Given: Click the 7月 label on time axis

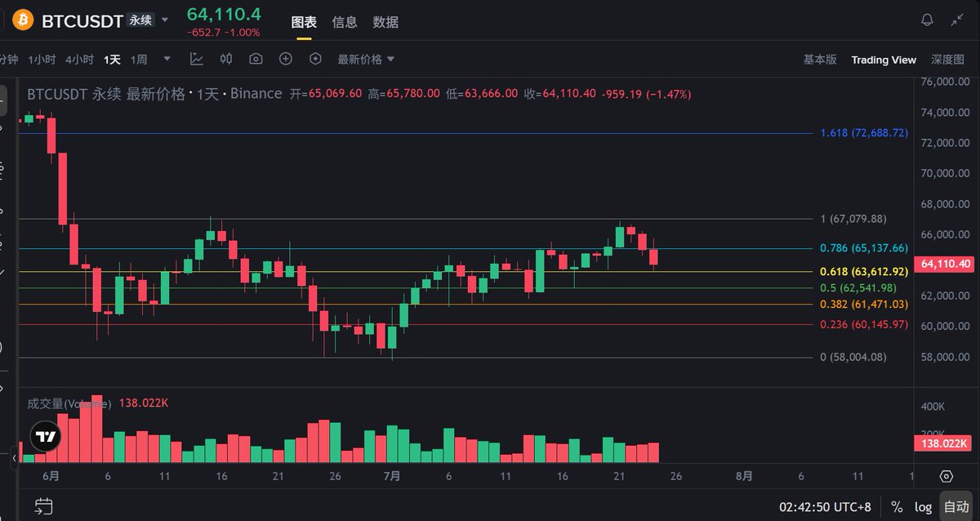Looking at the screenshot, I should coord(392,476).
